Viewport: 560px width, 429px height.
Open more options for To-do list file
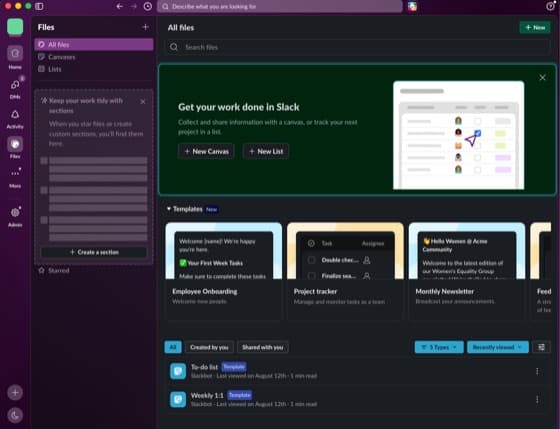pyautogui.click(x=537, y=371)
